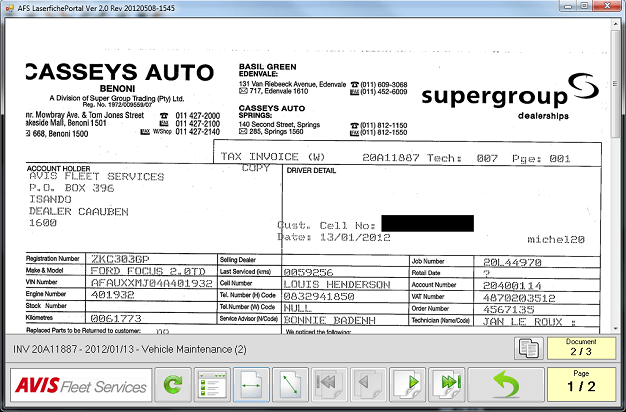Click the supergroup dealerships logo
Image resolution: width=626 pixels, height=412 pixels.
point(510,97)
